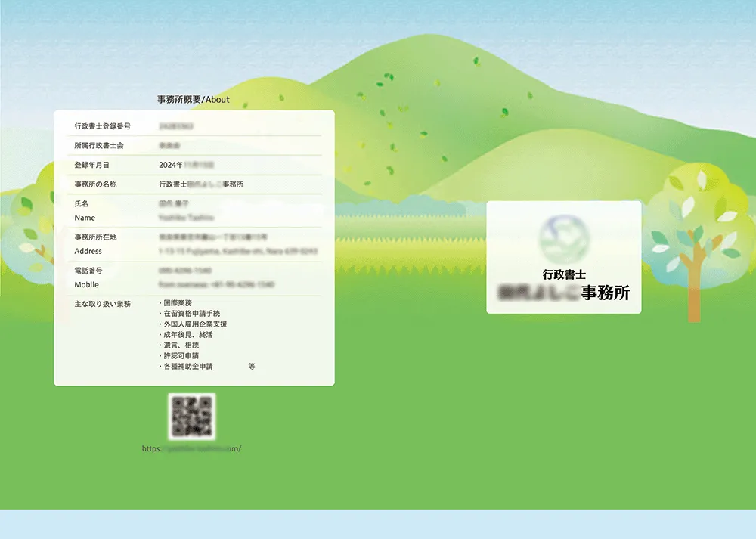Click the Address label

point(88,251)
